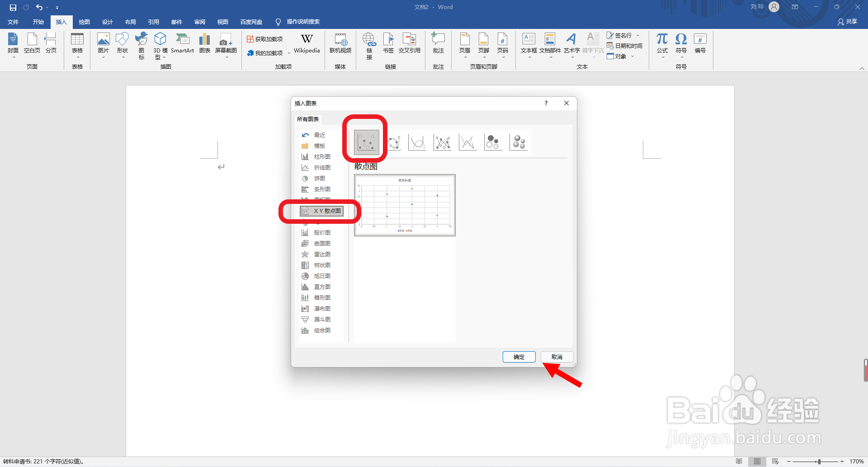This screenshot has width=868, height=467.
Task: Click the chart (图表) ribbon button
Action: (205, 43)
